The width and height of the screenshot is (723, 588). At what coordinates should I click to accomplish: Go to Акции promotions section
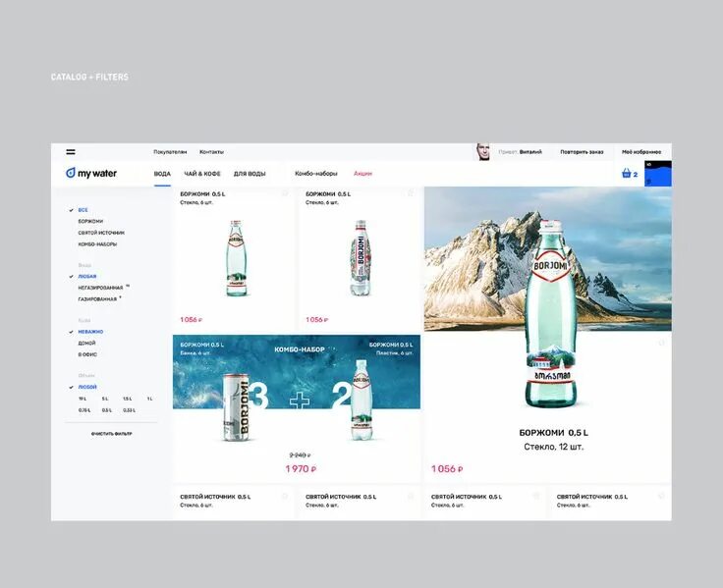[x=362, y=174]
